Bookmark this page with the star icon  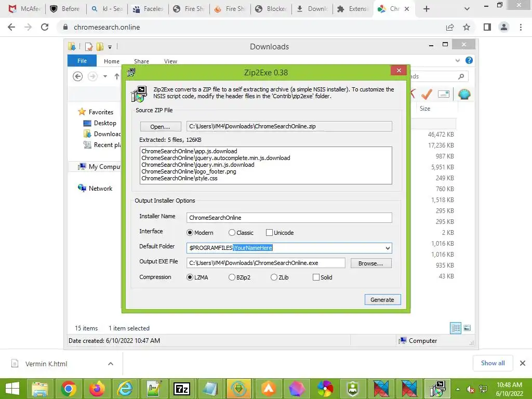pos(467,27)
